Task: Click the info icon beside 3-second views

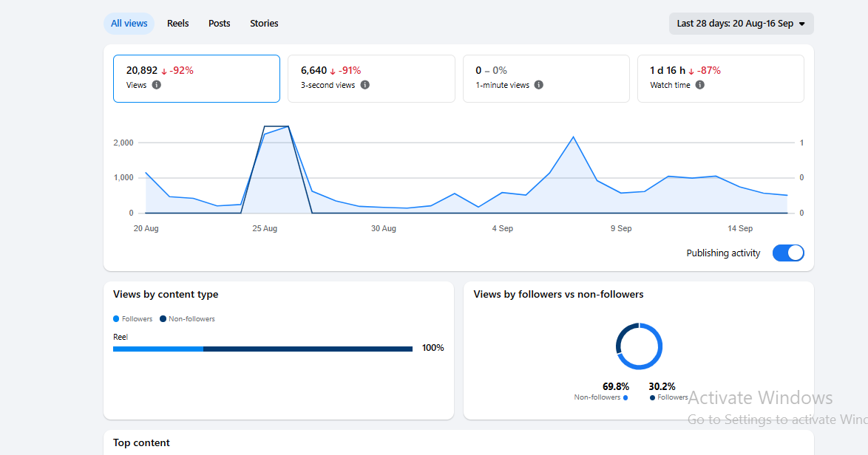Action: pos(365,85)
